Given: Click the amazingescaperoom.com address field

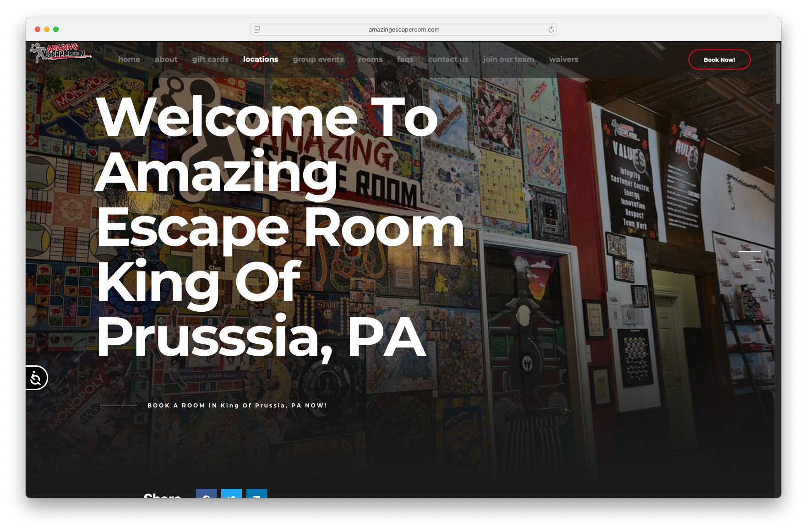Looking at the screenshot, I should coord(403,29).
